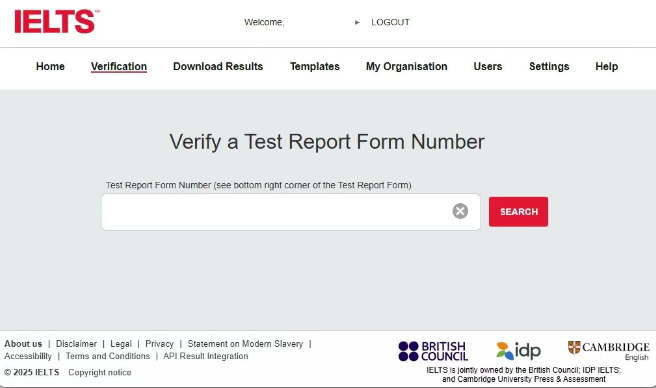Image resolution: width=656 pixels, height=388 pixels.
Task: Switch to the Templates section
Action: pos(315,67)
